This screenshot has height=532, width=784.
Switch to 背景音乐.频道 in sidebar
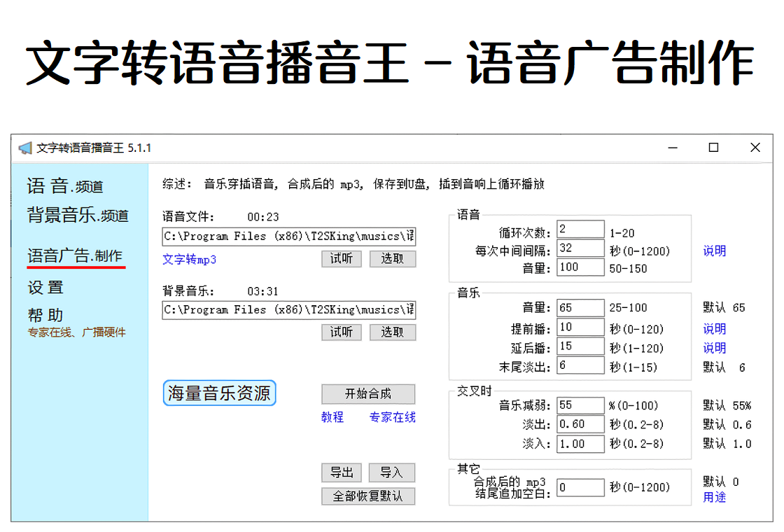[x=78, y=215]
